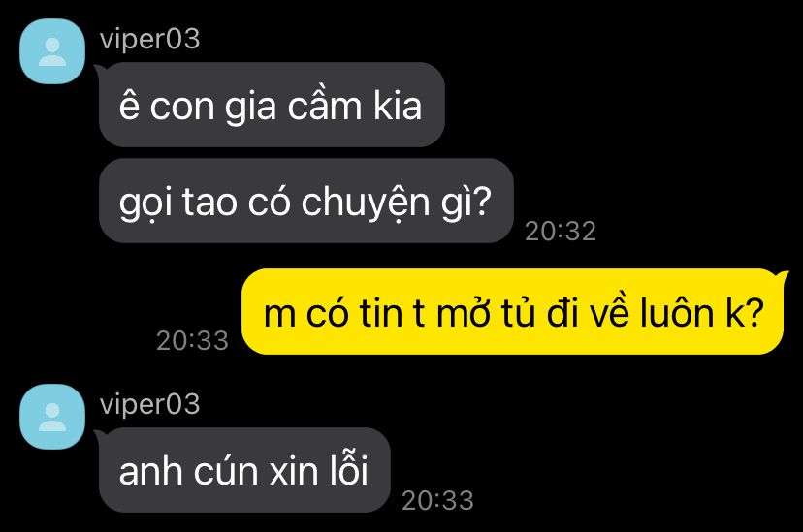The image size is (803, 532).
Task: Open viper03's avatar above the first message
Action: click(x=52, y=51)
